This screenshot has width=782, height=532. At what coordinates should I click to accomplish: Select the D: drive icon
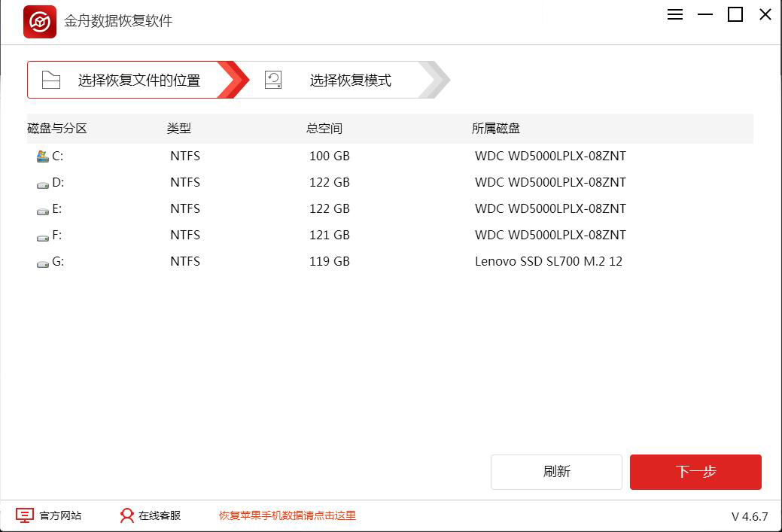pyautogui.click(x=43, y=185)
